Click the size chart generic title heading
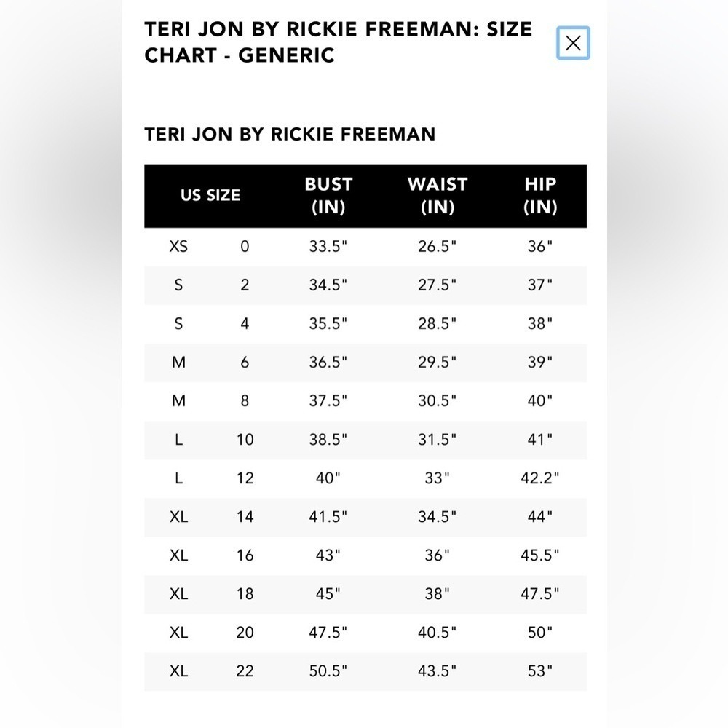728x728 pixels. click(x=338, y=42)
